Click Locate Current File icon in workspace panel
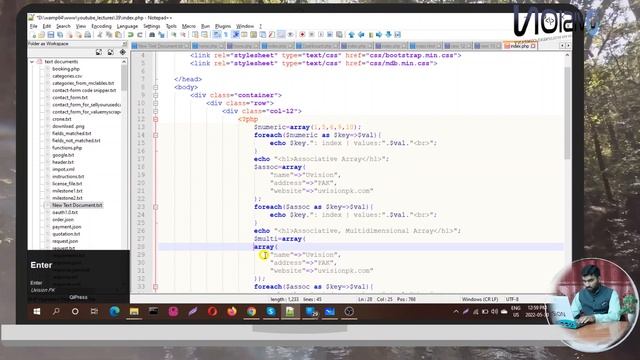The width and height of the screenshot is (640, 360). point(122,52)
